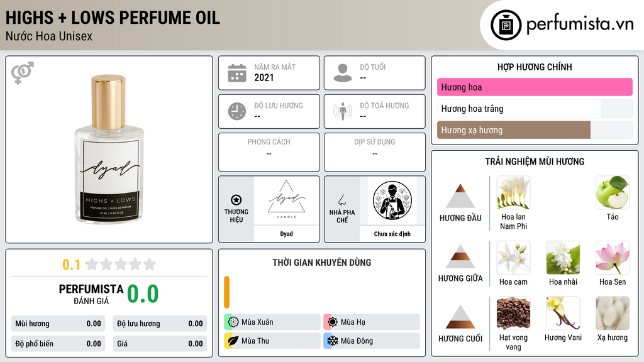Click the Mùa Hạ sun icon
This screenshot has width=644, height=362.
point(333,322)
